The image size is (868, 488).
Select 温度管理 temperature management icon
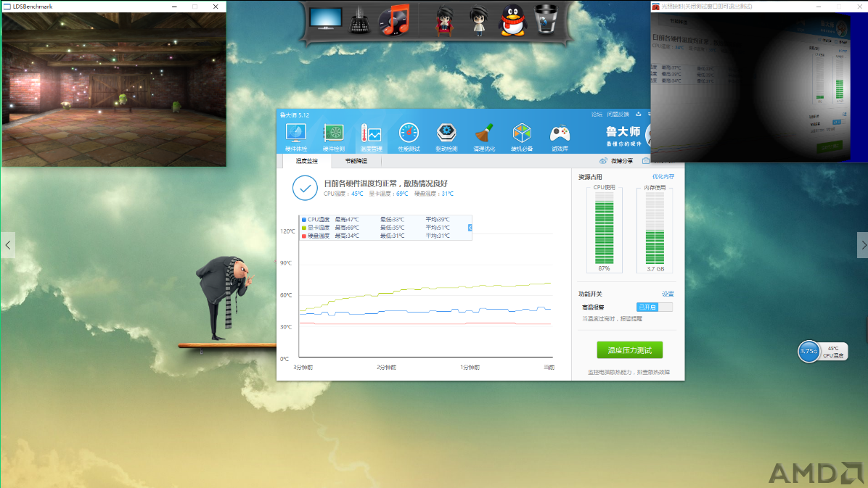[x=371, y=136]
